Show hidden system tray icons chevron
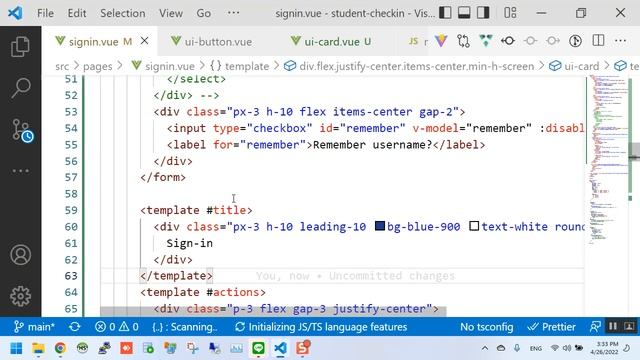This screenshot has width=640, height=360. pos(484,348)
